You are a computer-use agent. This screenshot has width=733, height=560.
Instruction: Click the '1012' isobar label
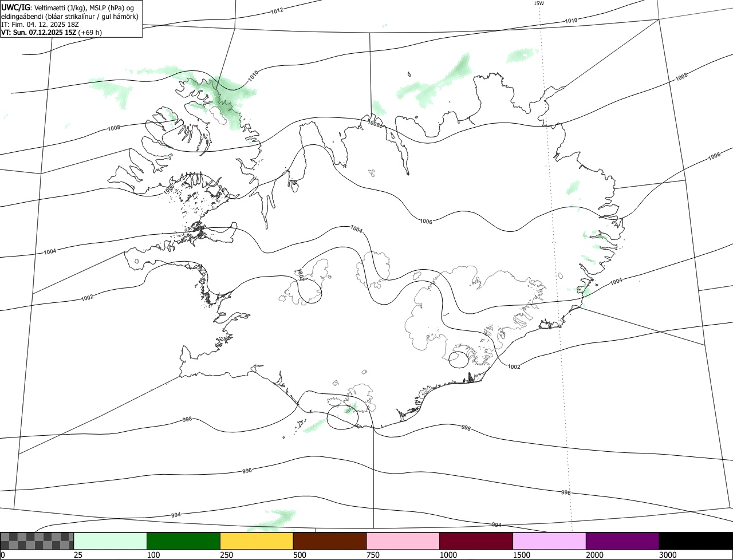pos(277,11)
